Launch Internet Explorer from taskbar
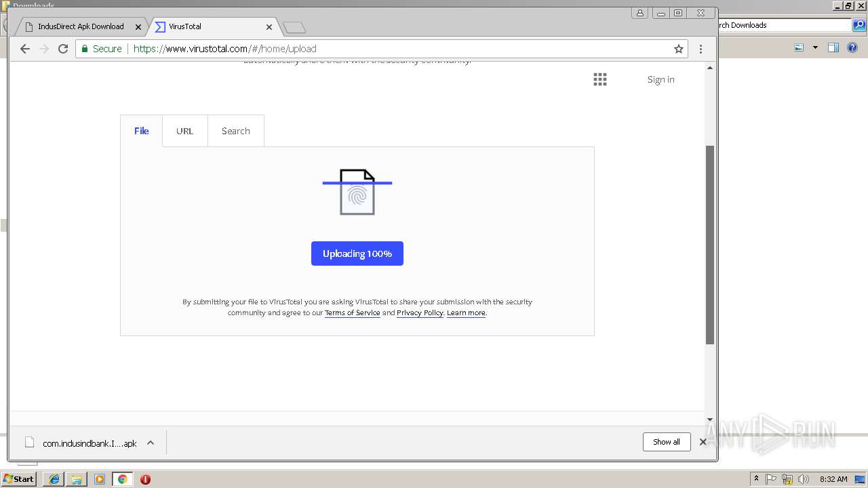This screenshot has width=868, height=488. [x=54, y=479]
